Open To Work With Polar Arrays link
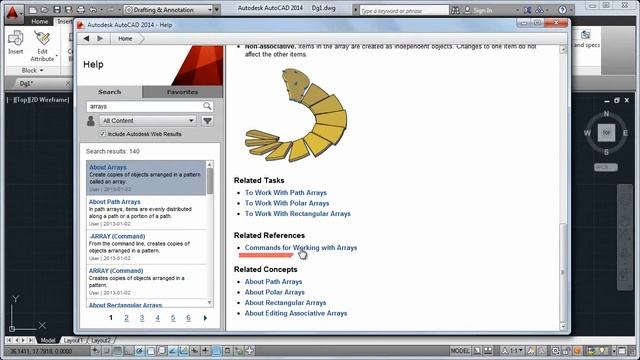The height and width of the screenshot is (360, 640). point(287,203)
